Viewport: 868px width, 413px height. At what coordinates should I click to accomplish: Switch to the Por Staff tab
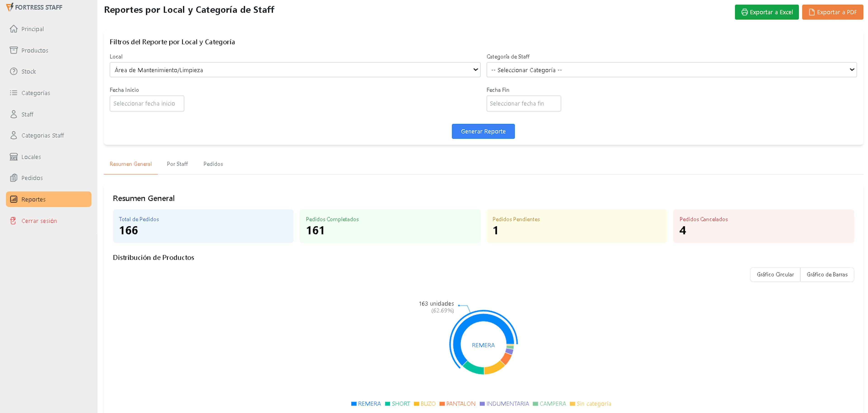(x=177, y=164)
